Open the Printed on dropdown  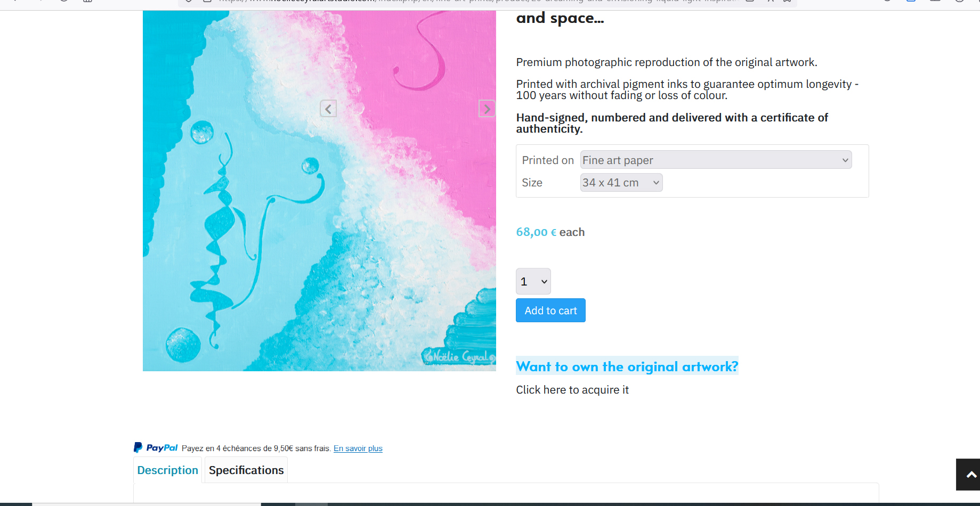click(x=715, y=160)
